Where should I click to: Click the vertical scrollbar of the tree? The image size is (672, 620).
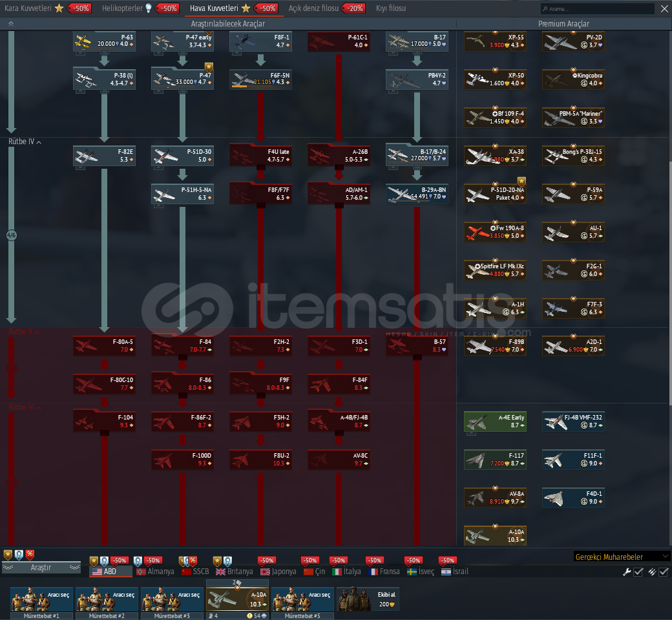[x=670, y=283]
